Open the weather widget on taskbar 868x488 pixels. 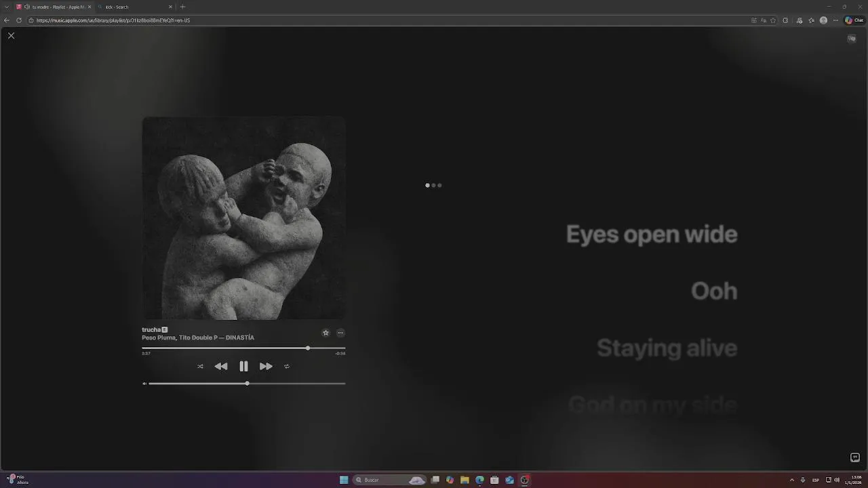click(18, 480)
